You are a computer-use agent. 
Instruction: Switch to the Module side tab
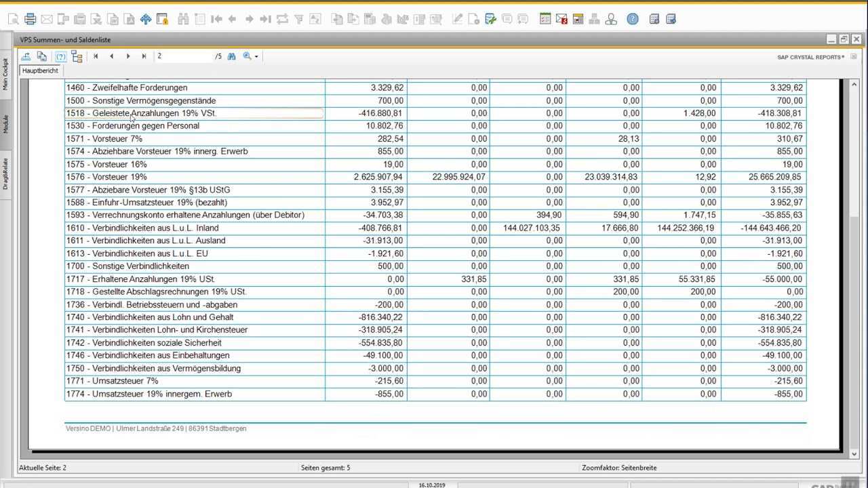click(5, 124)
